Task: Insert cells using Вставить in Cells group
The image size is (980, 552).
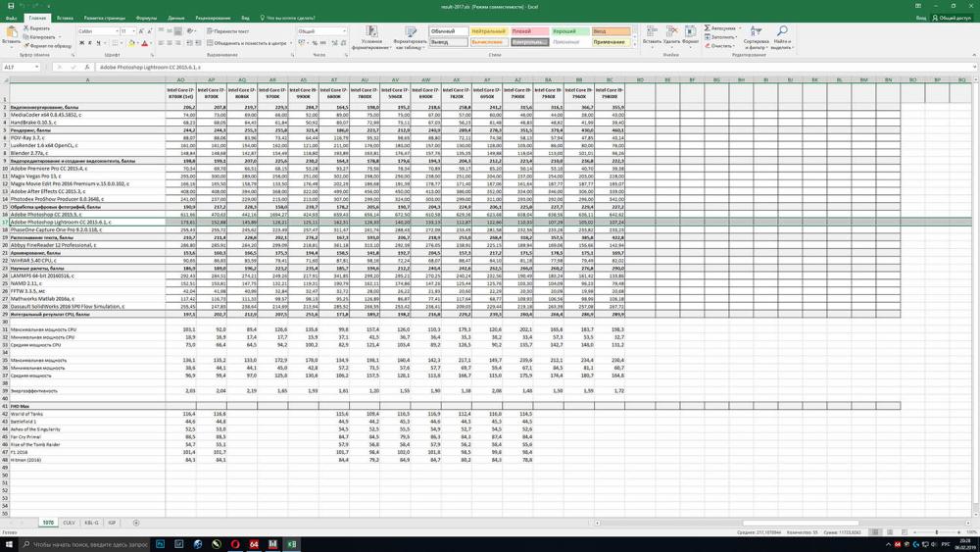Action: pyautogui.click(x=652, y=36)
